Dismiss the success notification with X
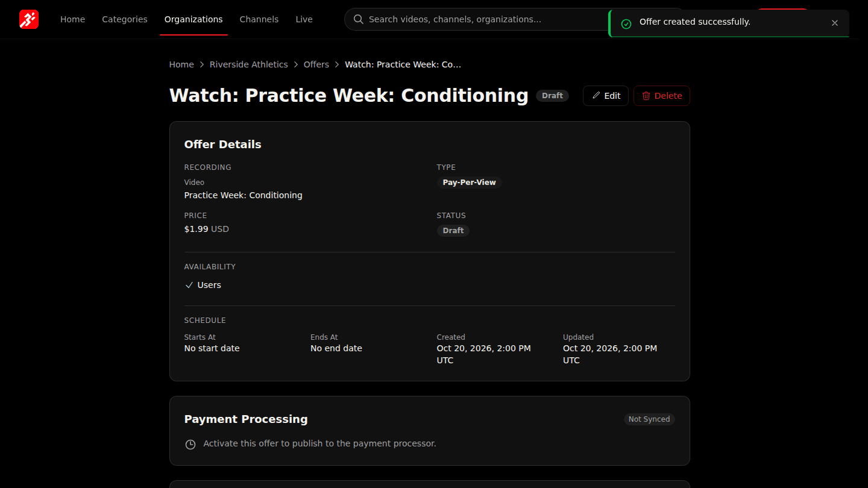The width and height of the screenshot is (868, 488). [835, 23]
